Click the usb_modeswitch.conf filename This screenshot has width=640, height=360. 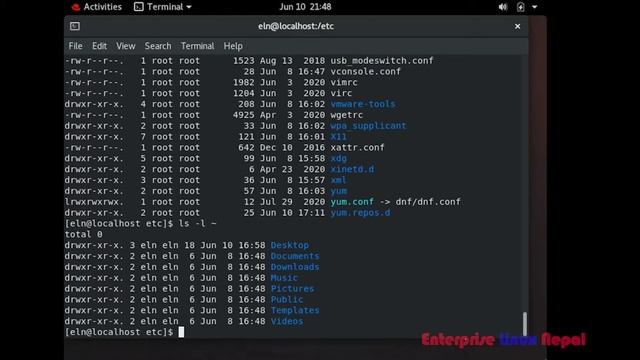point(382,61)
